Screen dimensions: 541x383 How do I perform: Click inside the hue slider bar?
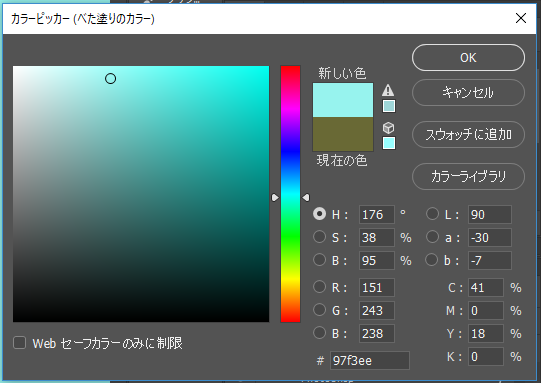(290, 194)
